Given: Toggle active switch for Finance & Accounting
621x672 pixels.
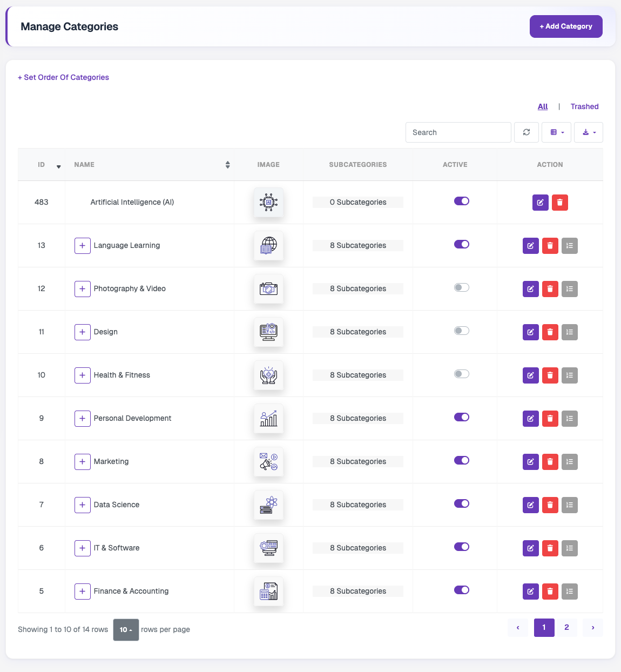Looking at the screenshot, I should [462, 590].
